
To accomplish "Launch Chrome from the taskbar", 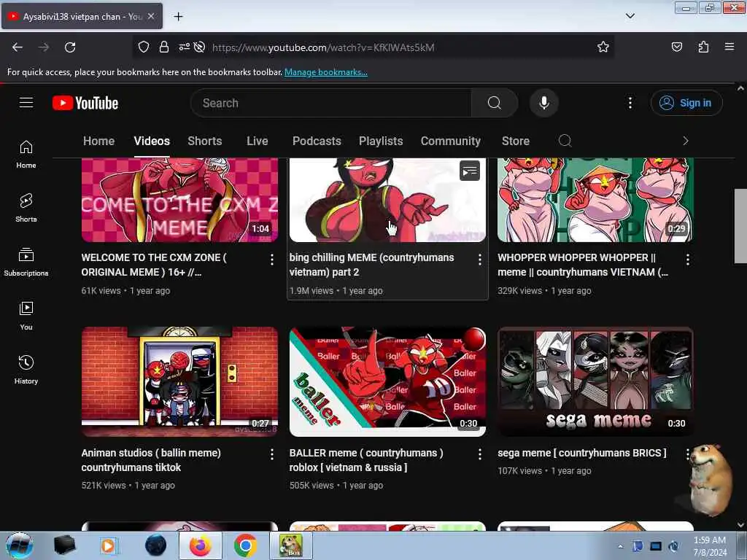I will (245, 545).
